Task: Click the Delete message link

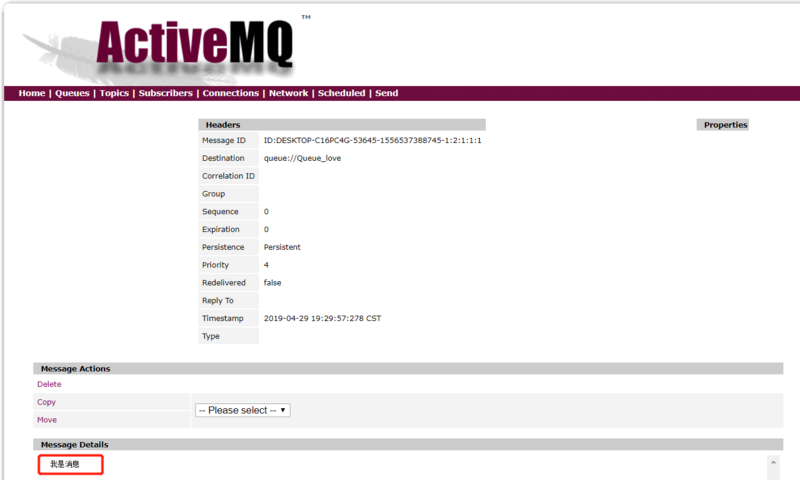Action: tap(49, 384)
